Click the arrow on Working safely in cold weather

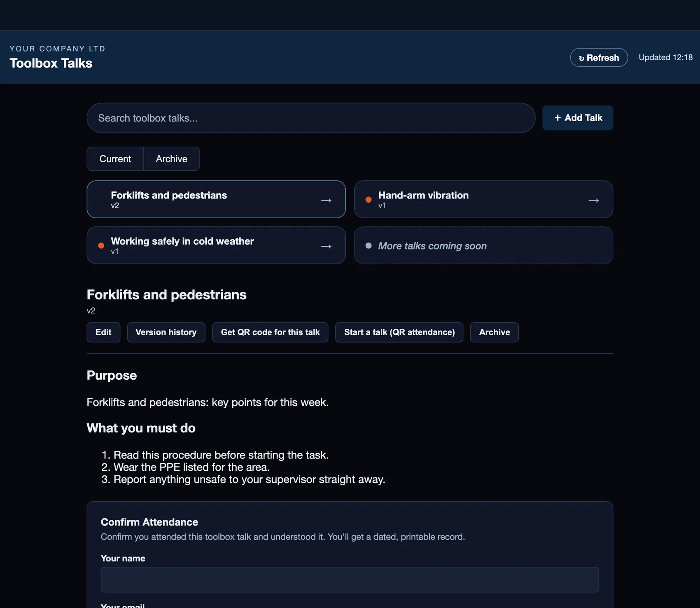click(x=326, y=246)
